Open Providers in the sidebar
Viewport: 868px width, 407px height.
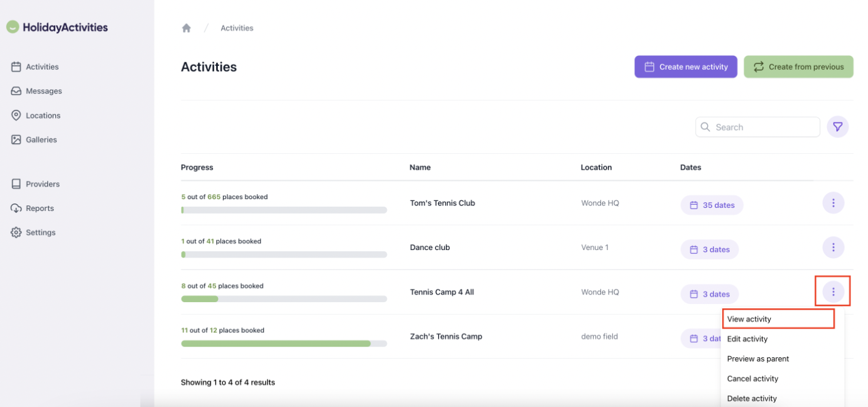[x=42, y=184]
